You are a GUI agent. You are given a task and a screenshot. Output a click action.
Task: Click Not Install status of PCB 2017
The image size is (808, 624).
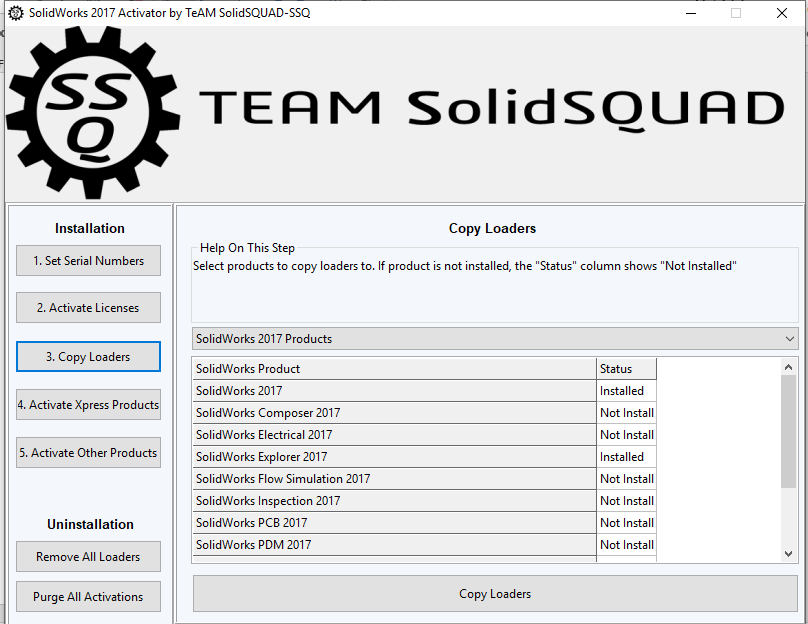627,523
